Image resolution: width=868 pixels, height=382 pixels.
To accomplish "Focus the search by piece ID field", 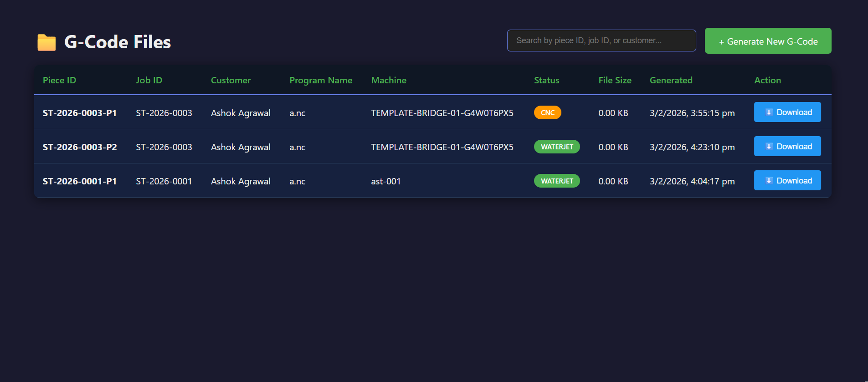I will pyautogui.click(x=601, y=41).
